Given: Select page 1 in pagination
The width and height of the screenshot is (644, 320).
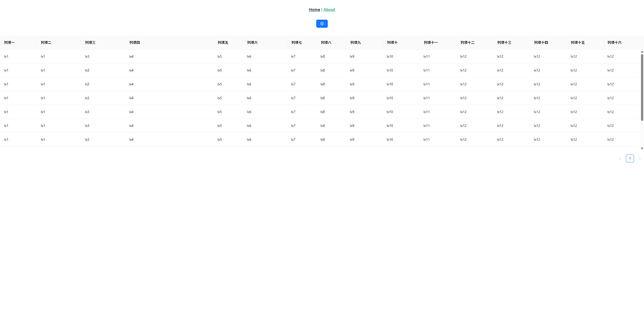Looking at the screenshot, I should click(x=630, y=158).
